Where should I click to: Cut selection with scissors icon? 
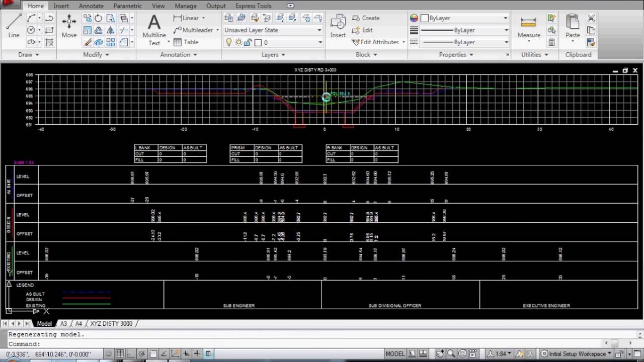coord(591,18)
